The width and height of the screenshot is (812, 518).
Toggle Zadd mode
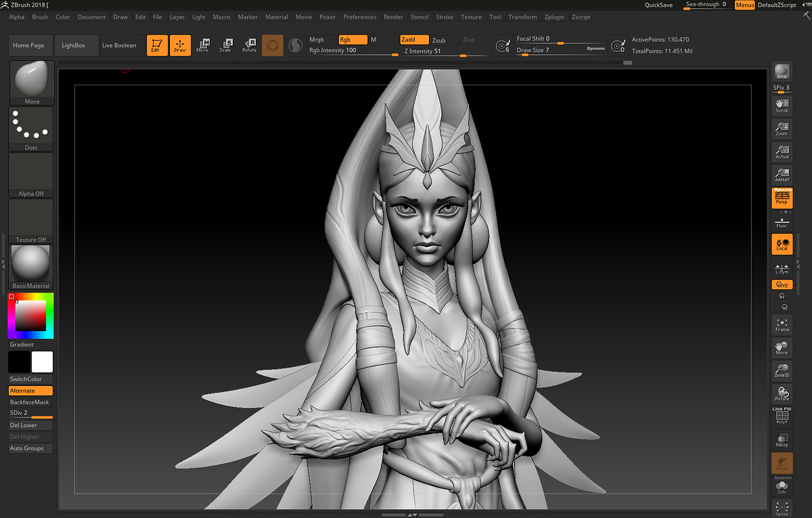click(414, 40)
